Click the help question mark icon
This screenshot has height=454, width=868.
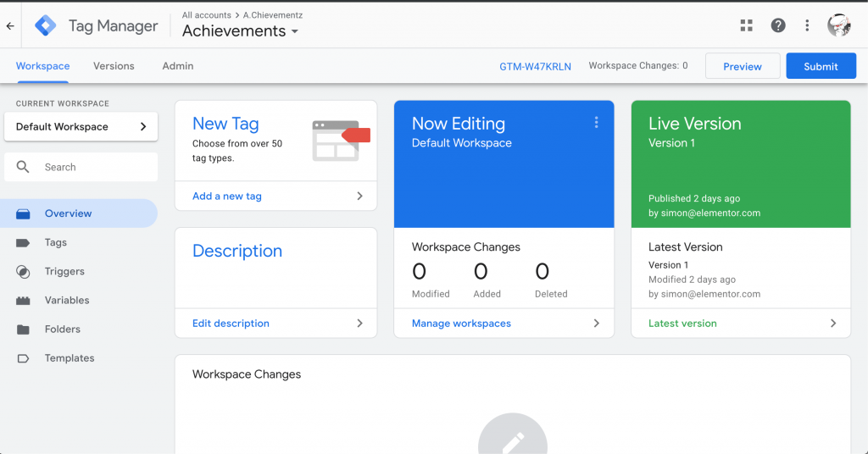coord(777,25)
